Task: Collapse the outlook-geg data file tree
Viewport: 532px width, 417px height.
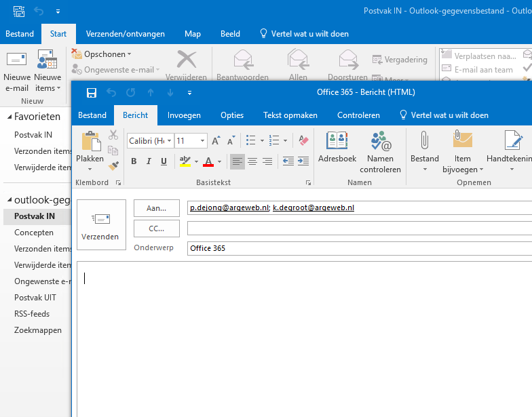Action: click(9, 199)
